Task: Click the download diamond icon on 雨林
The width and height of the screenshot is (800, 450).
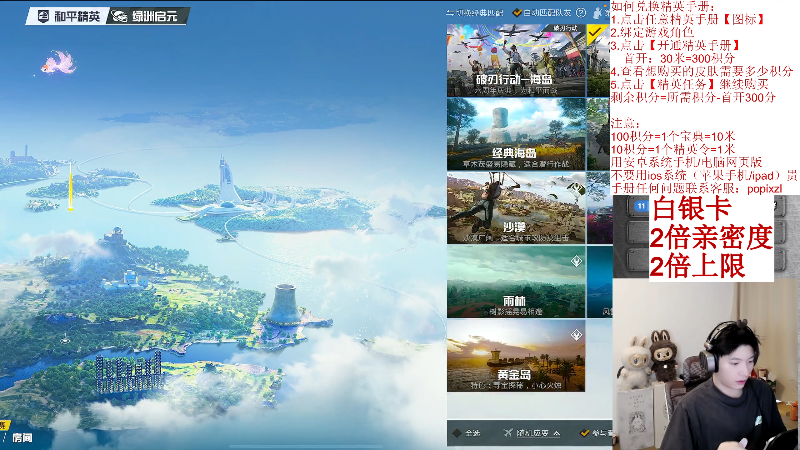Action: [577, 261]
